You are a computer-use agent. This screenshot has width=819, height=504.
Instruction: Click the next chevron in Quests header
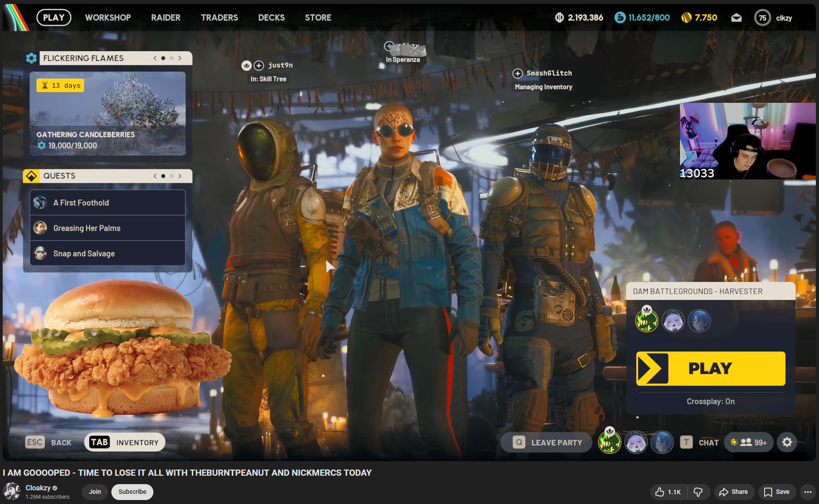180,176
